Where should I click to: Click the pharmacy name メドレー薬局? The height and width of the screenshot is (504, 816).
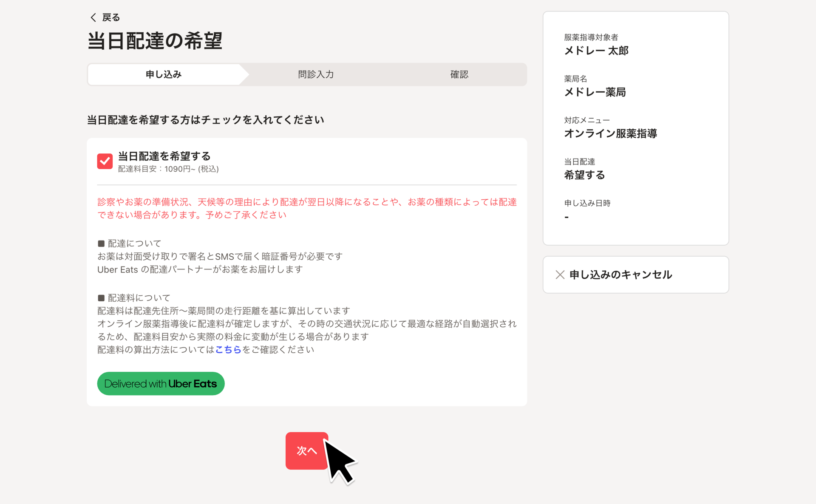coord(595,92)
